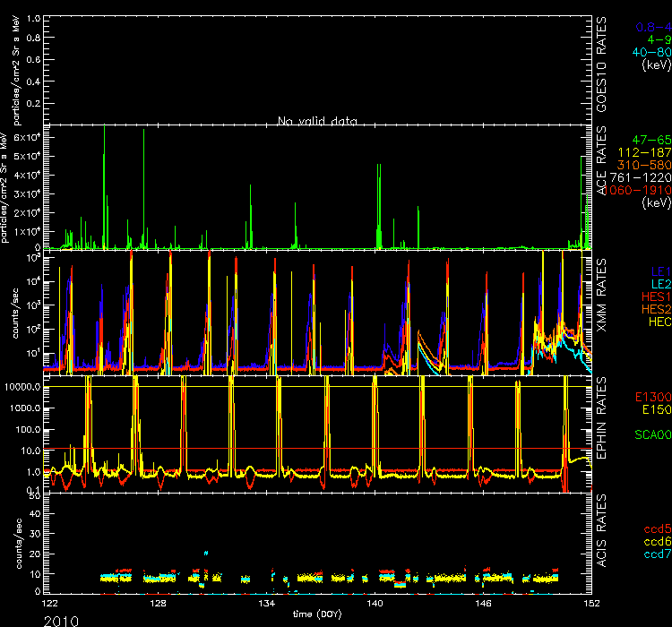The image size is (672, 627).
Task: Click the 'time (DOY)' axis label
Action: (x=317, y=614)
